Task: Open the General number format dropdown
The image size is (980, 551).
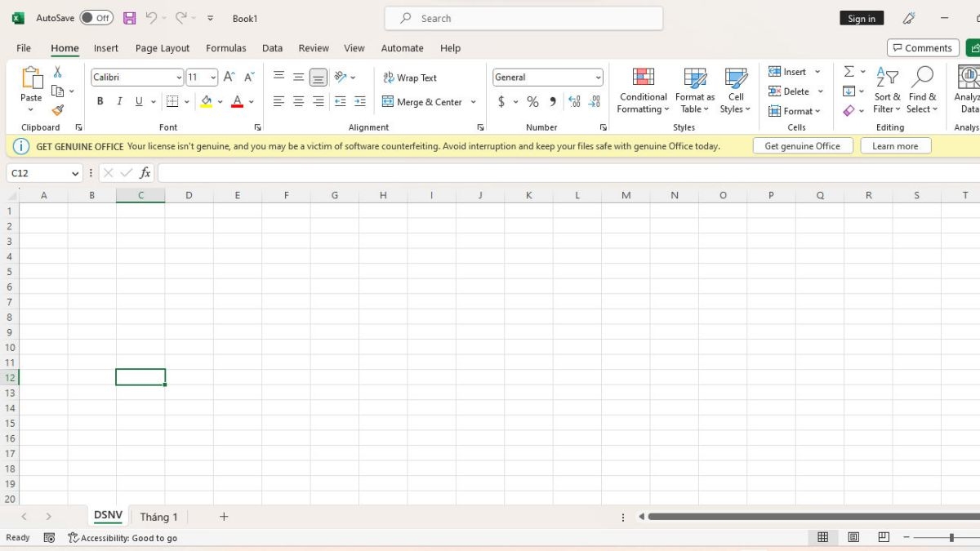Action: click(598, 78)
